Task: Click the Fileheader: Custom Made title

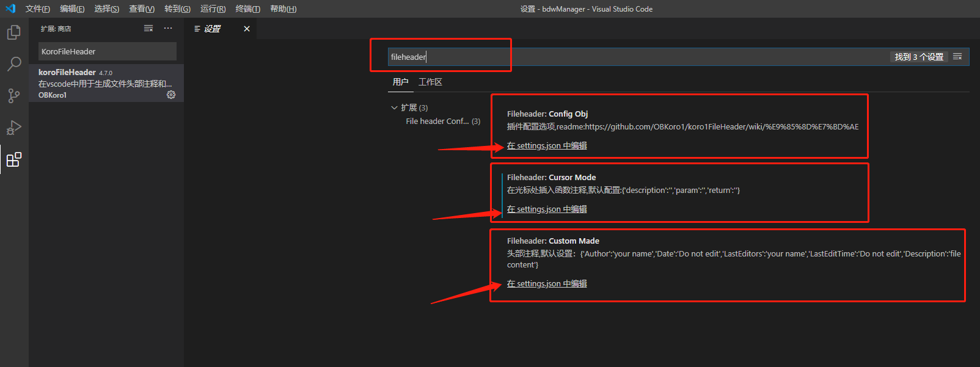Action: pos(553,241)
